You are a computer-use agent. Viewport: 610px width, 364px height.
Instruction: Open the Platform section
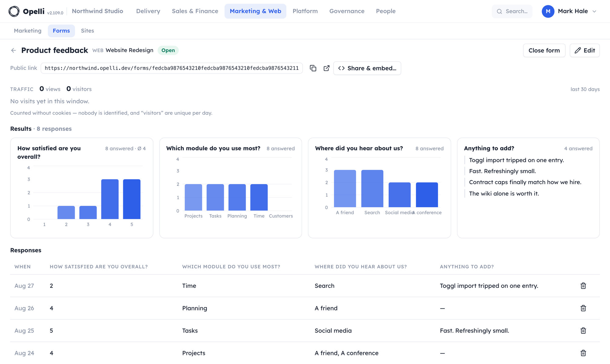pyautogui.click(x=305, y=11)
